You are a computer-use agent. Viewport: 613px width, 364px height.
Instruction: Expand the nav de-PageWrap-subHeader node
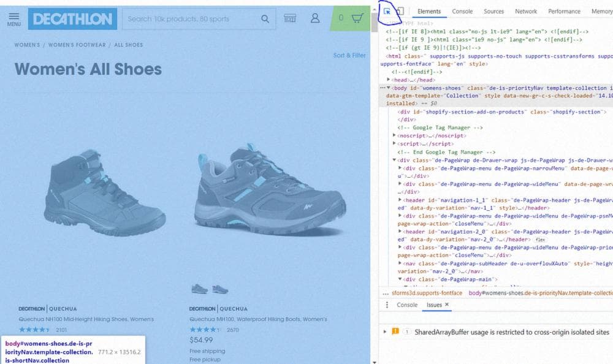coord(400,263)
